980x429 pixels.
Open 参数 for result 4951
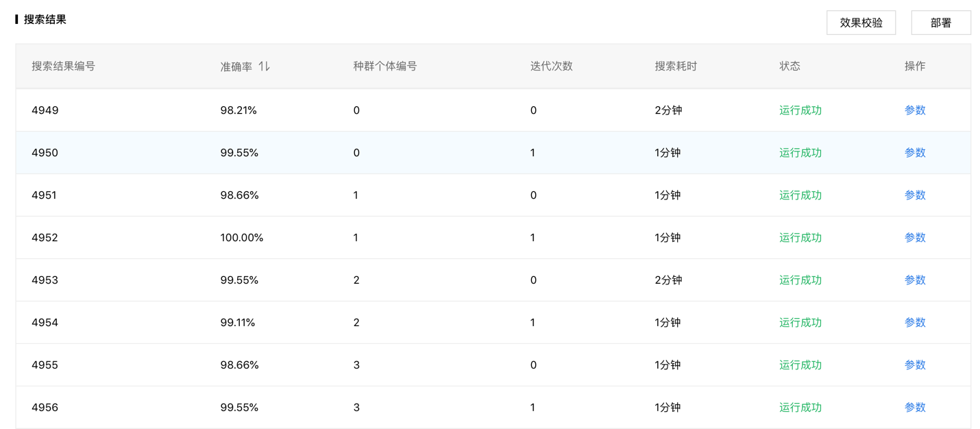pos(915,195)
